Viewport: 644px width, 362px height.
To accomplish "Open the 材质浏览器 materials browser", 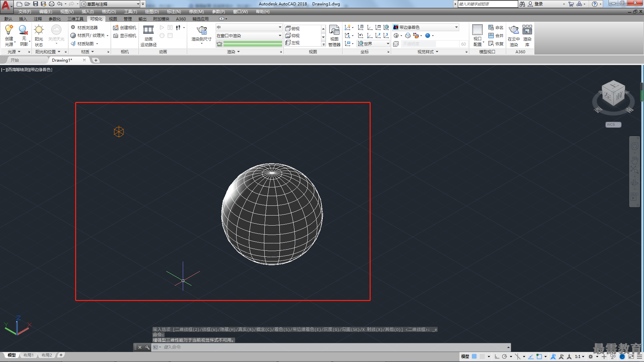I will tap(84, 27).
